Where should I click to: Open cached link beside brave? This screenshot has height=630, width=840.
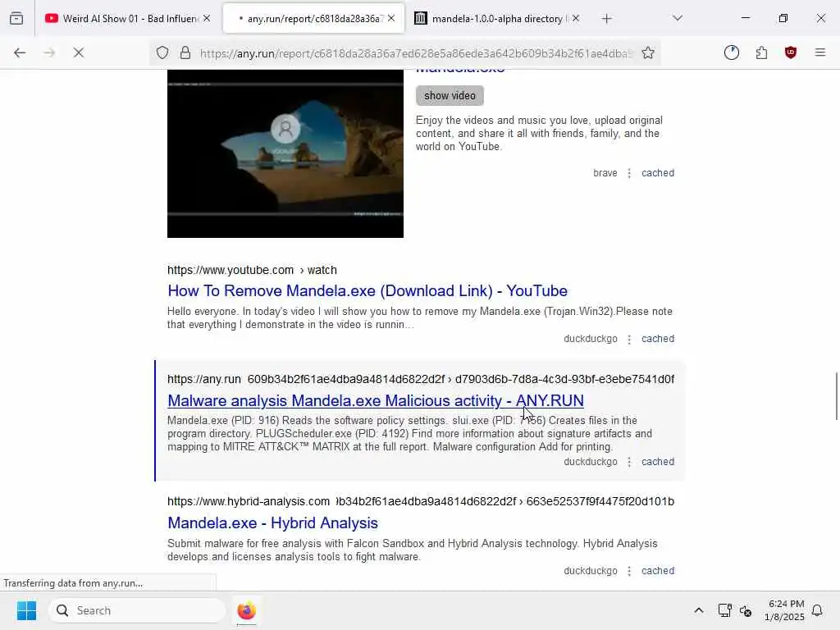click(658, 173)
